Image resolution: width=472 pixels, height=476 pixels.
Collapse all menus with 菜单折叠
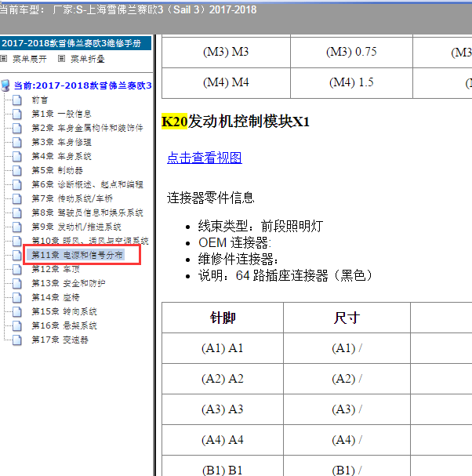(87, 59)
